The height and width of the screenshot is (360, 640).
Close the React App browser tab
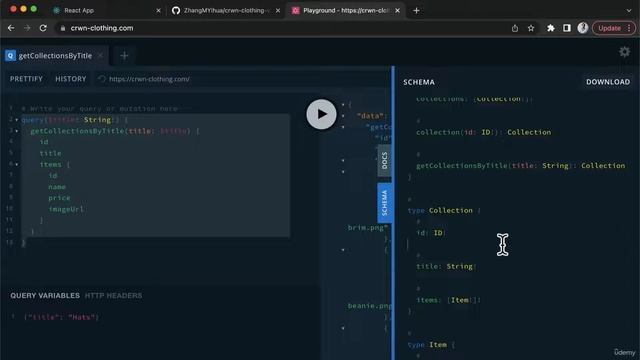click(158, 11)
